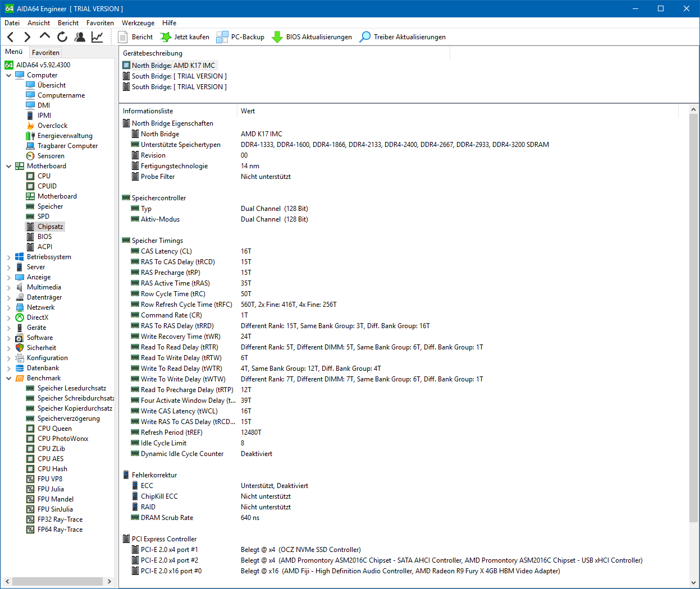Screen dimensions: 700x589
Task: Open PC-Backup from the toolbar
Action: [x=240, y=37]
